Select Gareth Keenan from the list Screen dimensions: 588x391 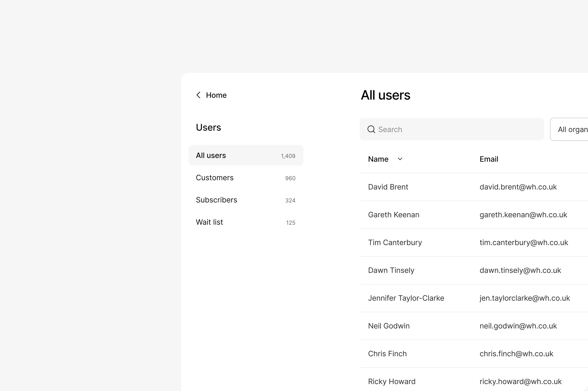click(x=394, y=214)
